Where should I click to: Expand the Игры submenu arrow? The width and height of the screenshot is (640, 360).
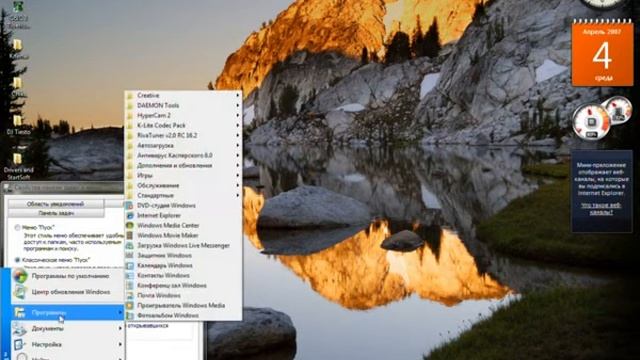[x=238, y=175]
